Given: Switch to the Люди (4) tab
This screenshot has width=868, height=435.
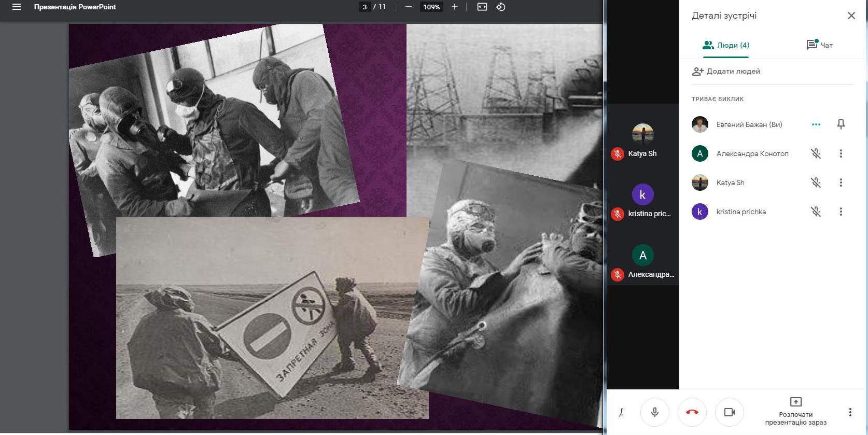Looking at the screenshot, I should [x=726, y=45].
